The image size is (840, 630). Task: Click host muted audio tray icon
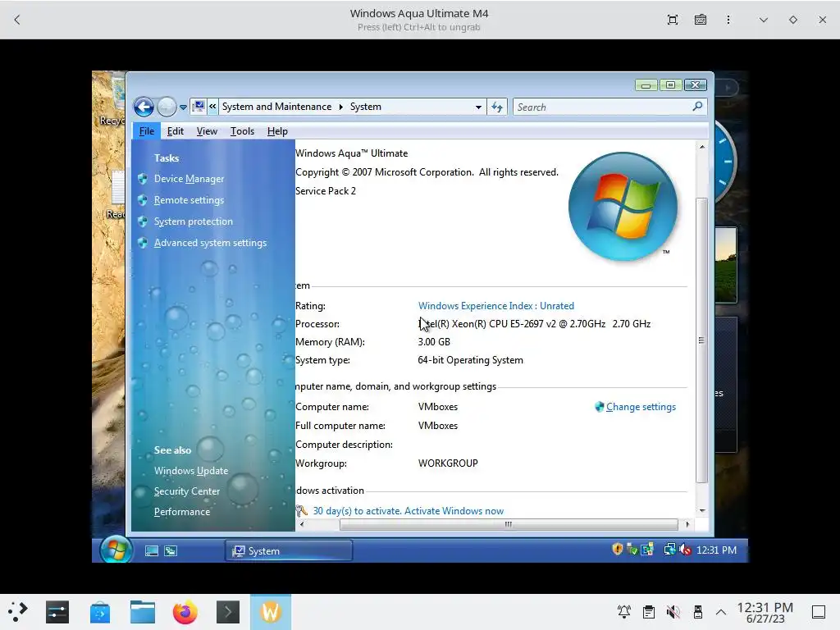[x=673, y=612]
